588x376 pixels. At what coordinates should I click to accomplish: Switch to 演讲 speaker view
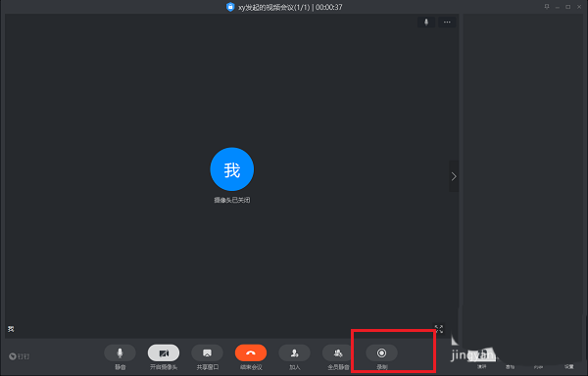click(x=481, y=366)
